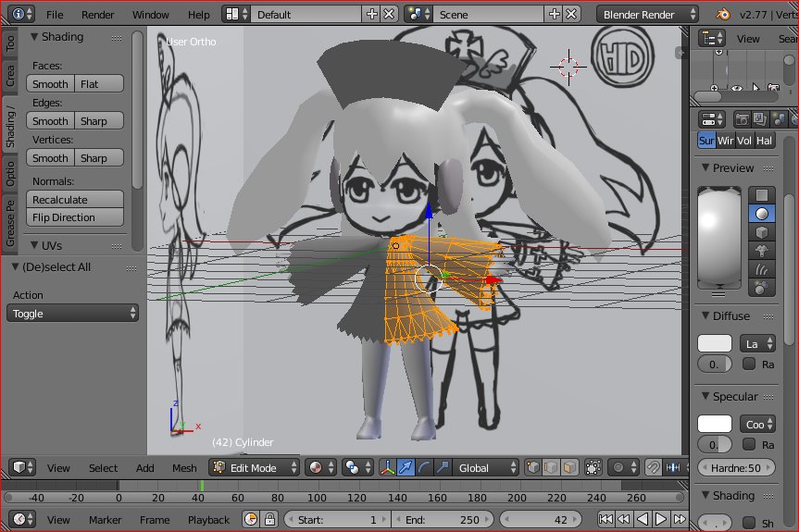The height and width of the screenshot is (532, 799).
Task: Toggle limit selection to visible
Action: [x=593, y=467]
